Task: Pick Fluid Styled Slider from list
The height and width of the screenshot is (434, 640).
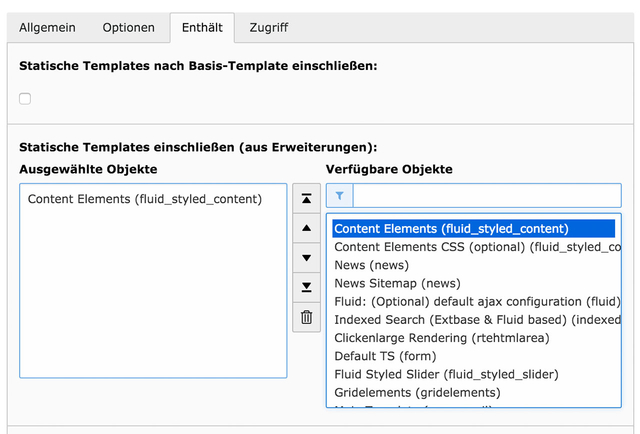Action: (446, 374)
